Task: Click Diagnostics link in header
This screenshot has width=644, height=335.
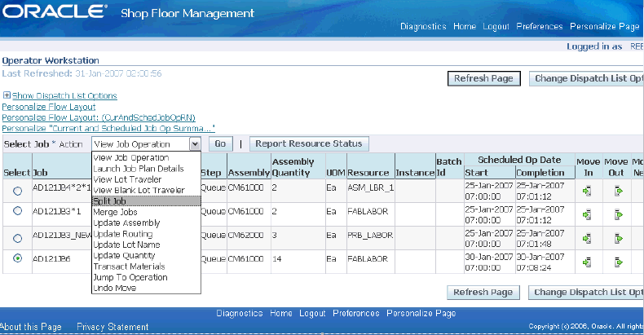Action: (423, 26)
